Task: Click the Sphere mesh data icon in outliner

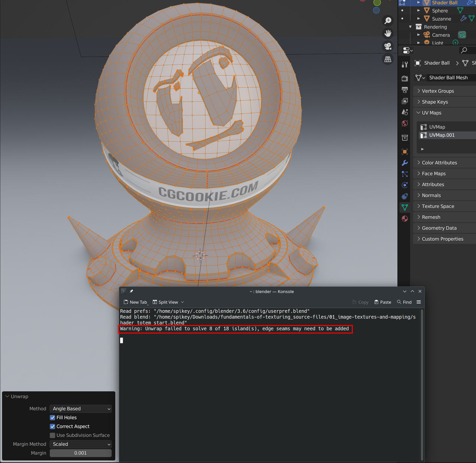Action: (460, 10)
